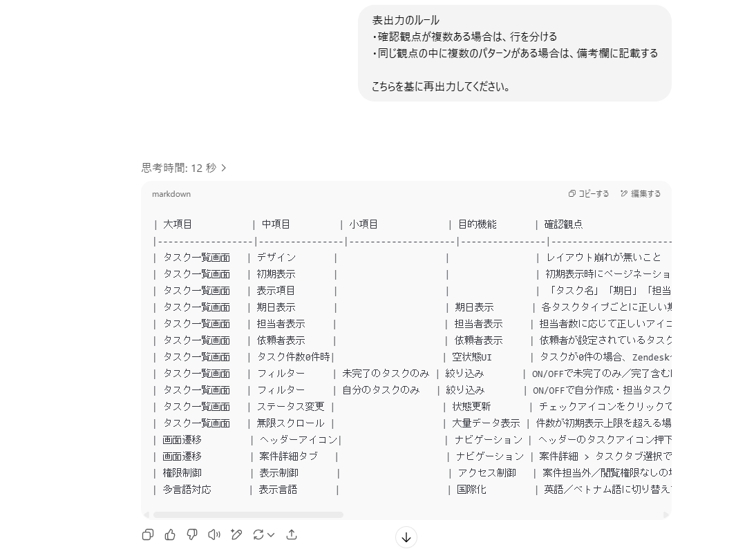Viewport: 756px width, 549px height.
Task: Click the 案件詳細タブ cell
Action: click(288, 456)
